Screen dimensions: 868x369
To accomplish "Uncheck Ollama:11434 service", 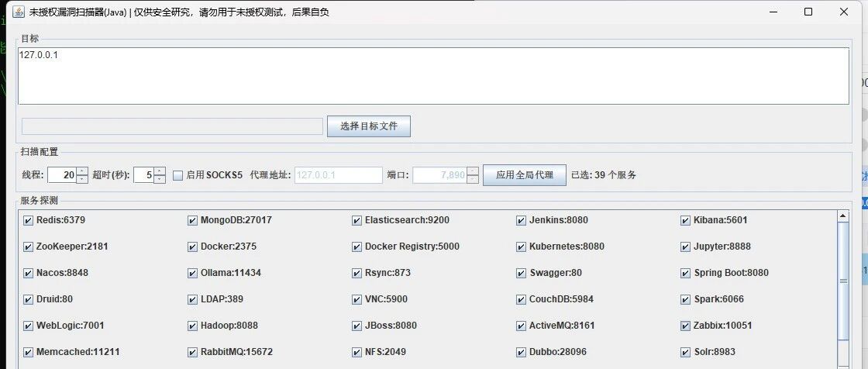I will (x=193, y=273).
